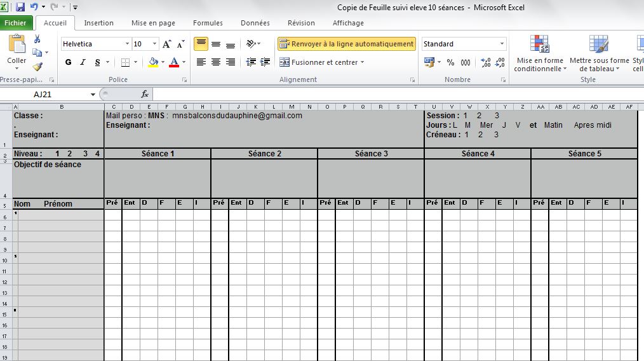Screen dimensions: 644x361
Task: Open the Name Box dropdown arrow
Action: tap(93, 94)
